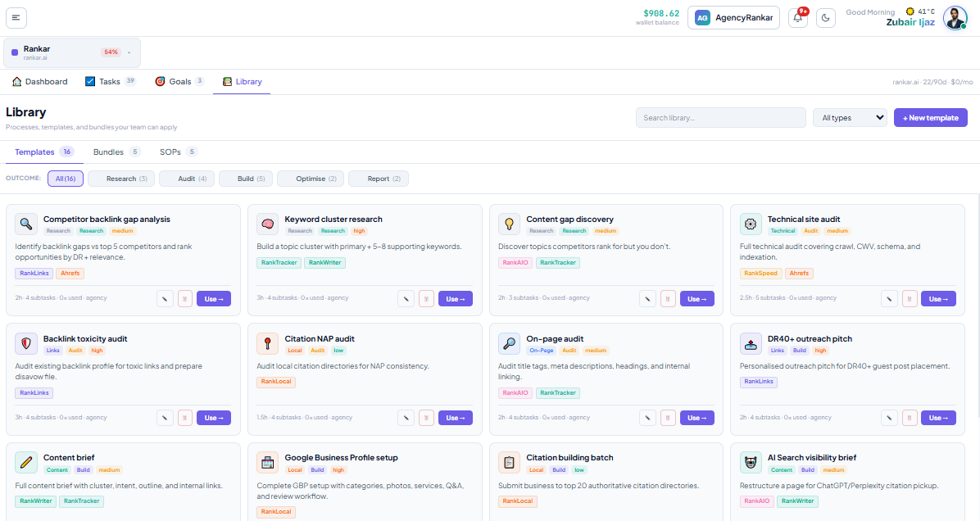Click the Citation building batch clipboard icon
The height and width of the screenshot is (521, 980).
(509, 463)
